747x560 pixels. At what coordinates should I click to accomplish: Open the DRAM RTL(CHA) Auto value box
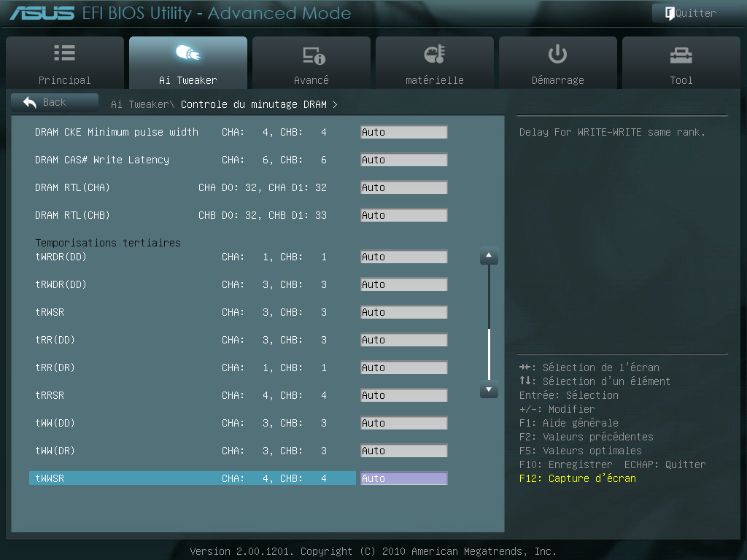coord(403,187)
